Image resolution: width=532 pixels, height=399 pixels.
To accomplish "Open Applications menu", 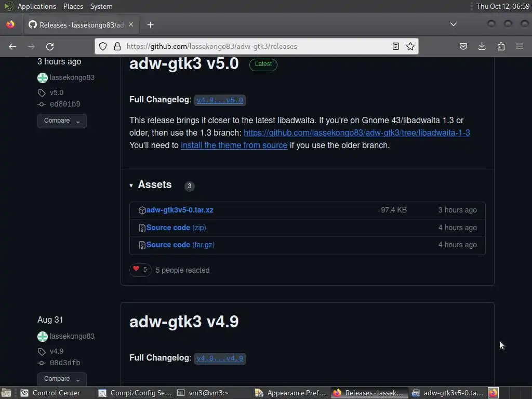I will [x=37, y=6].
